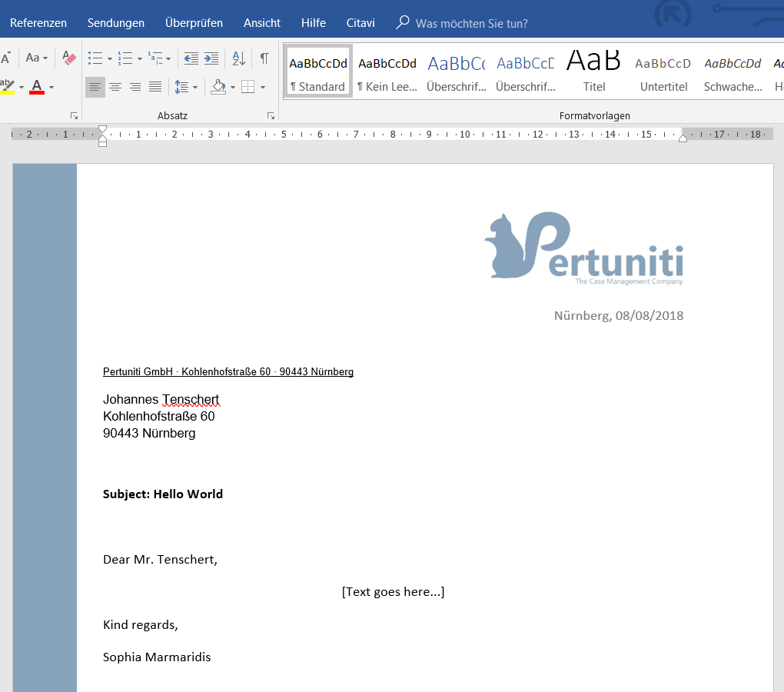This screenshot has height=692, width=784.
Task: Open the font color dropdown arrow
Action: 51,88
